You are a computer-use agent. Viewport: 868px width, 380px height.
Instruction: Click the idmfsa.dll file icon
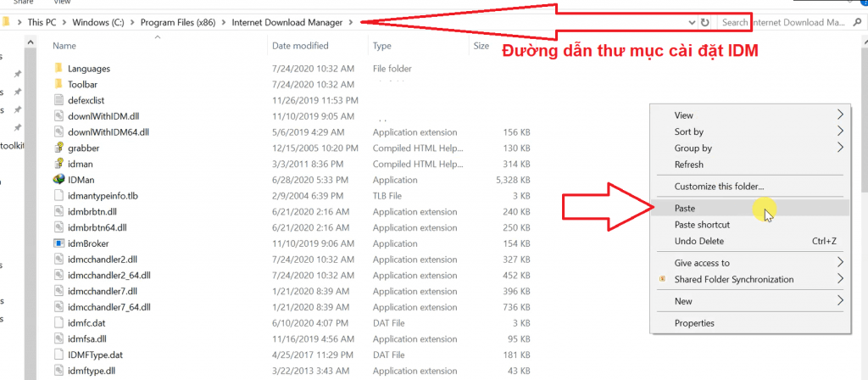pyautogui.click(x=58, y=338)
